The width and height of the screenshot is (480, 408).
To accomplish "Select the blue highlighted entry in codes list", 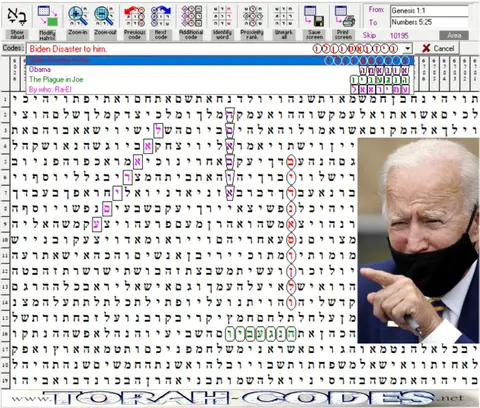I will coord(220,60).
